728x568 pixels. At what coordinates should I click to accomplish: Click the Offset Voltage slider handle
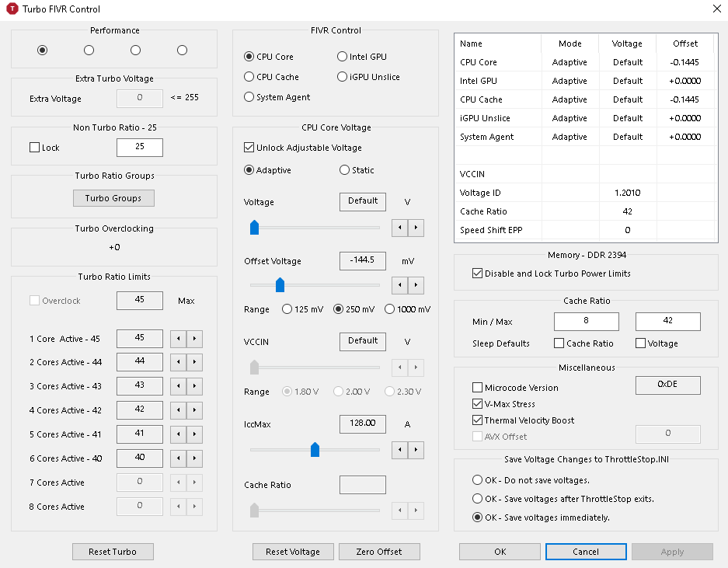[280, 284]
